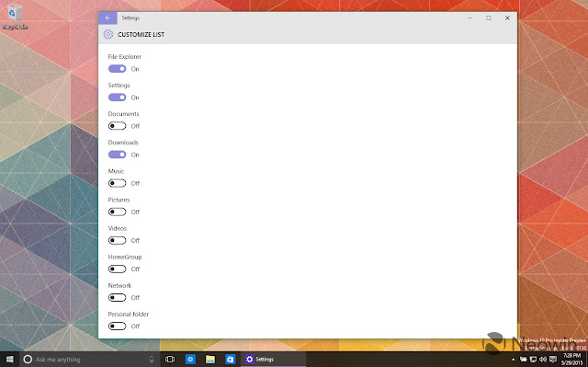
Task: Open the Action Center notifications icon
Action: pos(553,360)
